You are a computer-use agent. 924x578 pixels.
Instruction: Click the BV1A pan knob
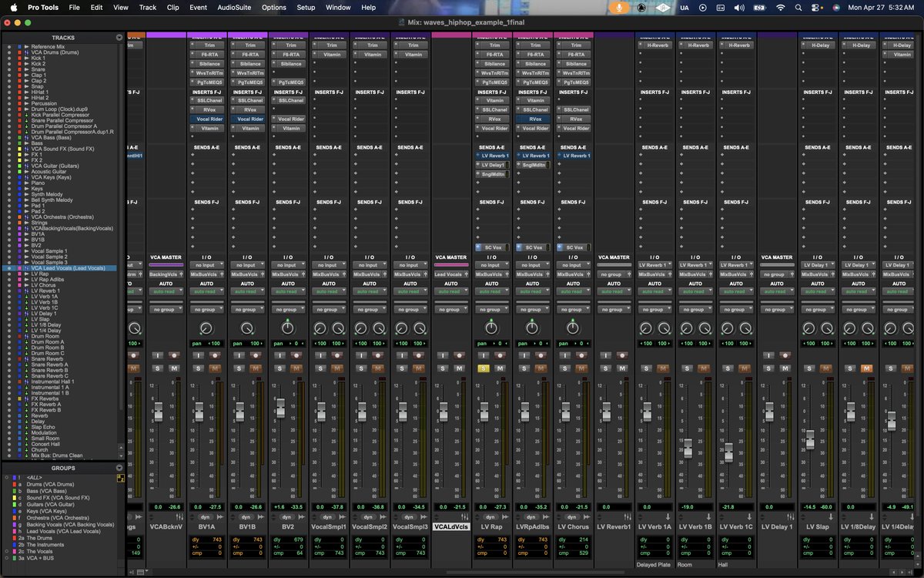tap(206, 328)
